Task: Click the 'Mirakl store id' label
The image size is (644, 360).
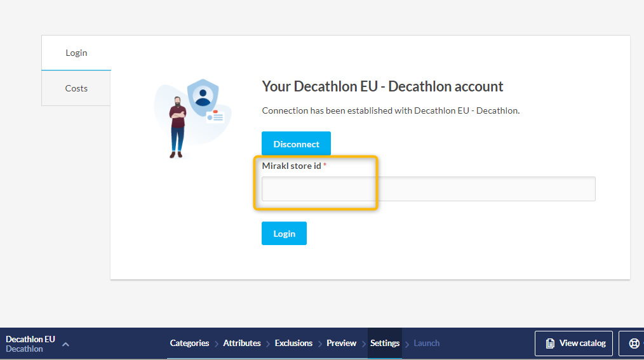Action: (x=292, y=166)
